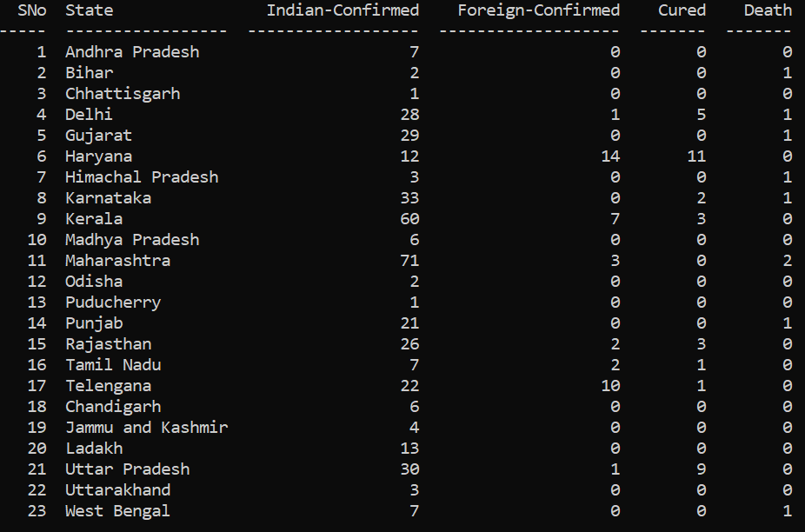Click Maharashtra's death value 2

788,261
